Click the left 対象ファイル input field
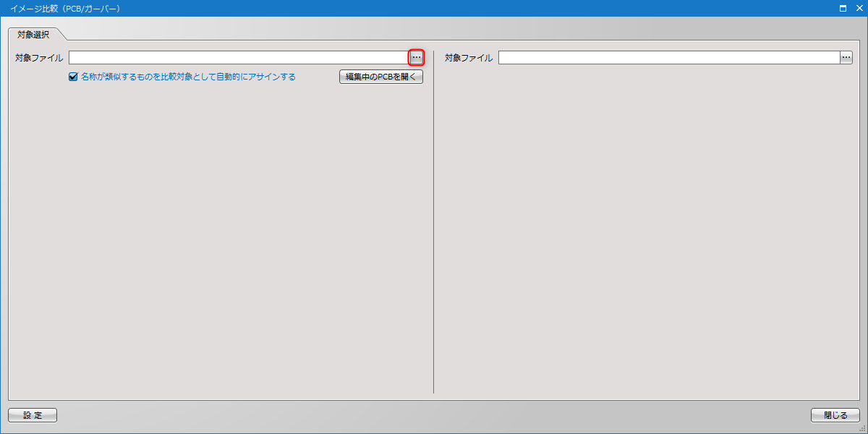This screenshot has width=868, height=434. pyautogui.click(x=239, y=58)
